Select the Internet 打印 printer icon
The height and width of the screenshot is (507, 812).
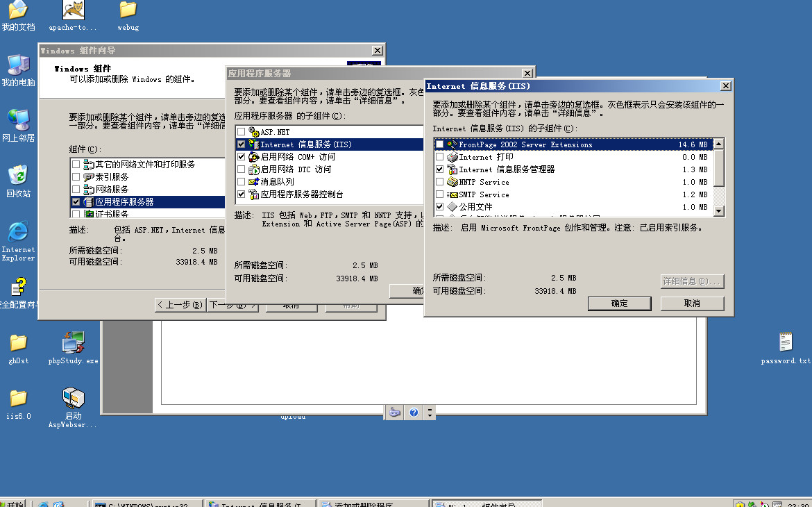point(452,157)
